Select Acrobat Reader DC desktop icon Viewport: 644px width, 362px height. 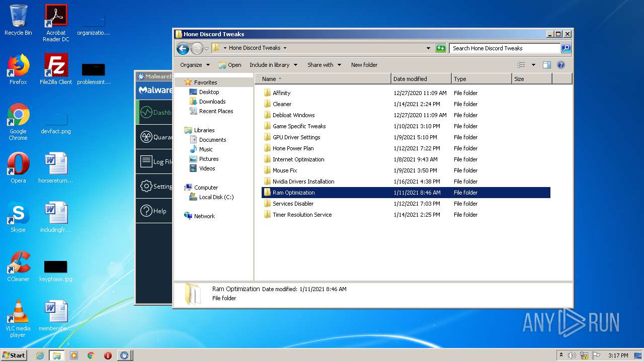pyautogui.click(x=56, y=23)
